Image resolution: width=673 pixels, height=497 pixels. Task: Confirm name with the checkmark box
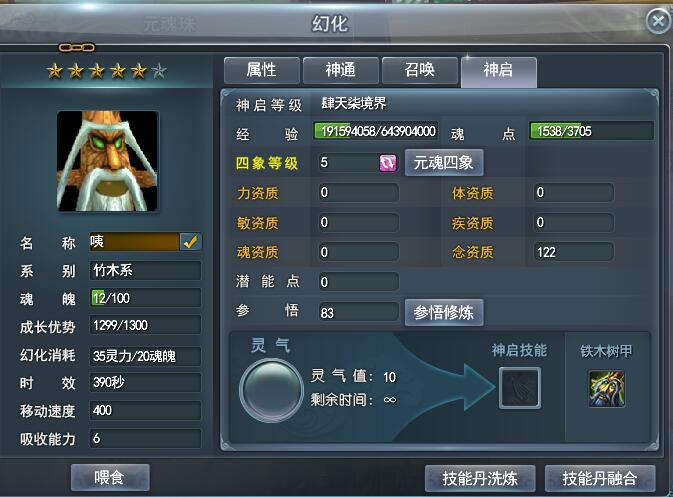pos(191,242)
